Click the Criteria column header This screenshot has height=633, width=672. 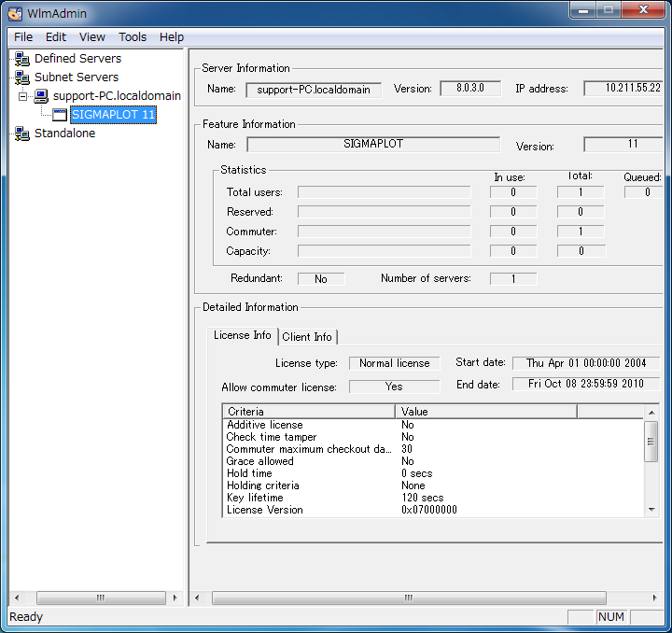point(309,412)
